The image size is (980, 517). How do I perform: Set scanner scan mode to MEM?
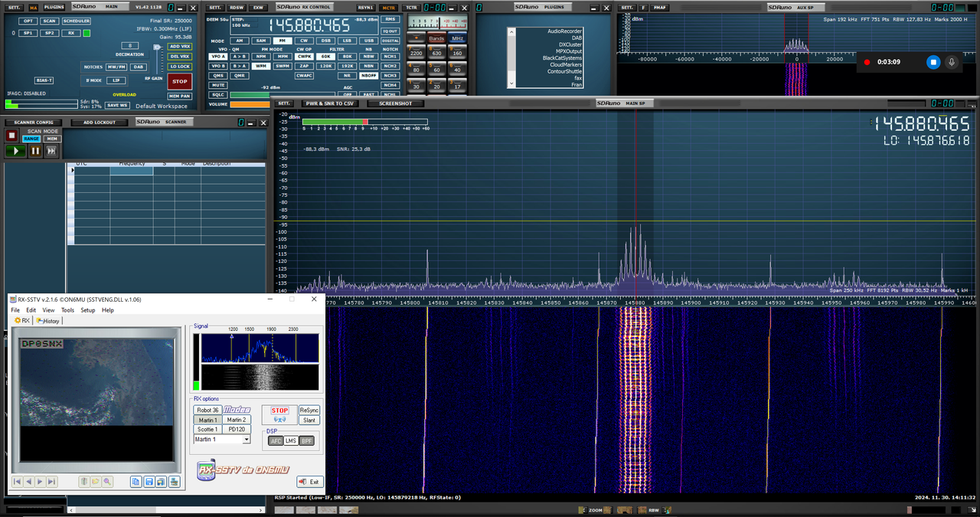51,139
